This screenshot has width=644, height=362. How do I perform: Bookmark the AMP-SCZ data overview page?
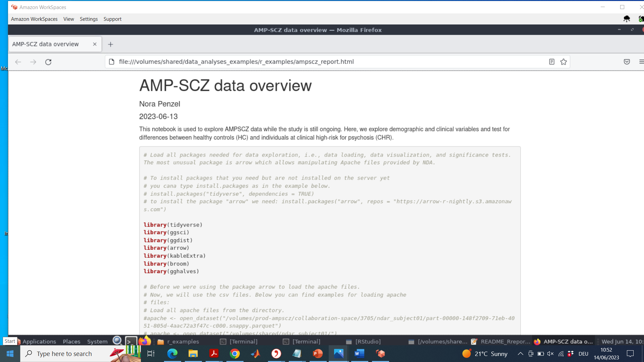[x=563, y=62]
